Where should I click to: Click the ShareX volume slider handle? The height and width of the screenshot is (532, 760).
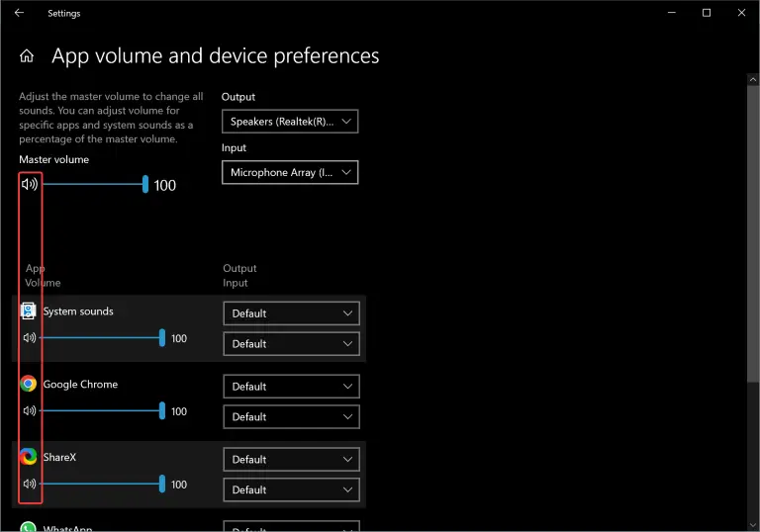pyautogui.click(x=162, y=484)
